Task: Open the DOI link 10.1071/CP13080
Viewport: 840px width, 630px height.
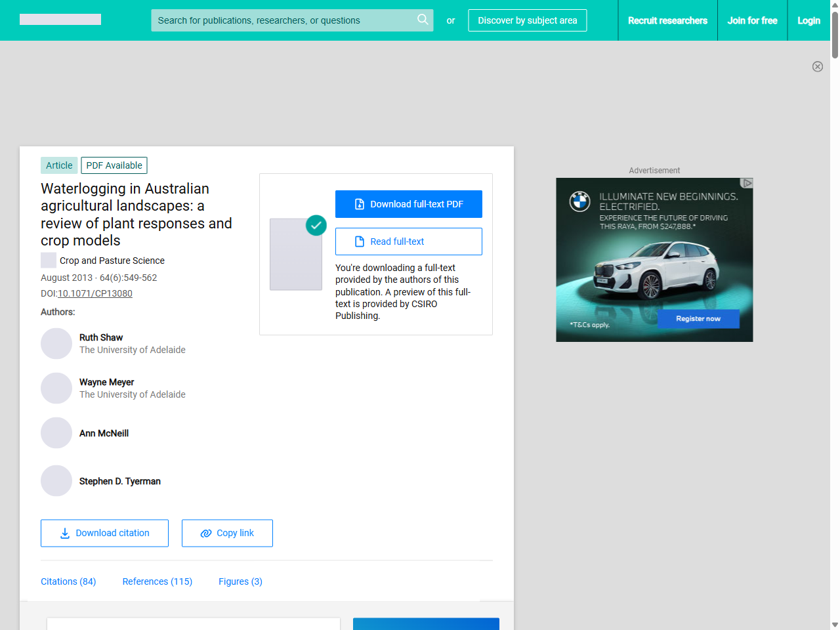Action: tap(94, 293)
